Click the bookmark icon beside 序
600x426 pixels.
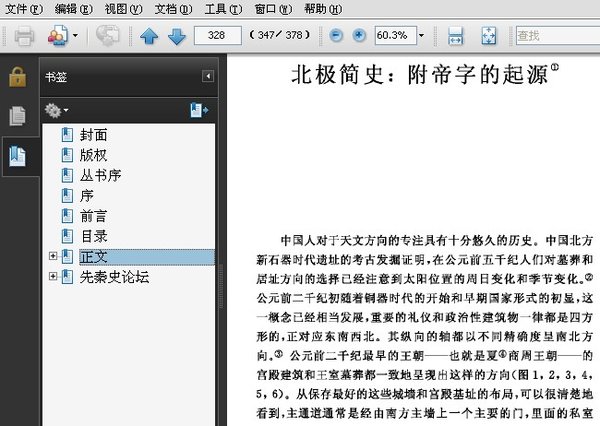click(67, 196)
